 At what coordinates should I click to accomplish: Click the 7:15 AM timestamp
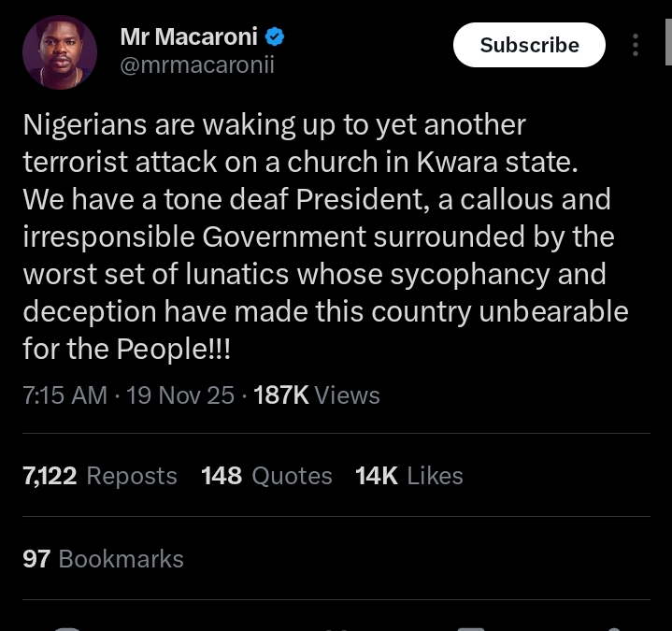pos(64,395)
